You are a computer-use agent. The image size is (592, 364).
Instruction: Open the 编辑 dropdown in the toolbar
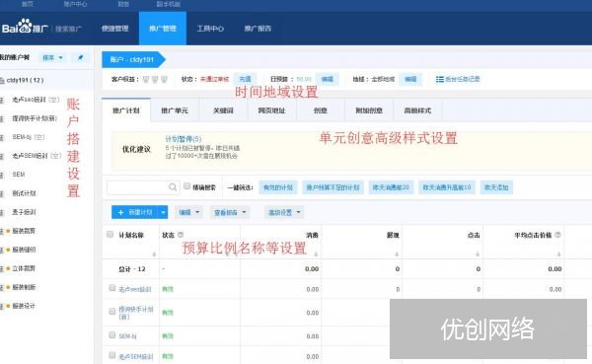pos(188,212)
